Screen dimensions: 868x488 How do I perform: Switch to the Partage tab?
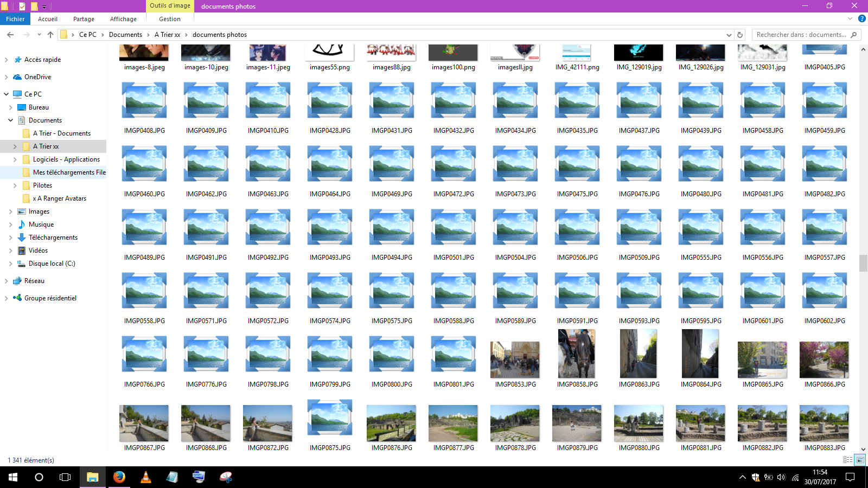[x=84, y=19]
